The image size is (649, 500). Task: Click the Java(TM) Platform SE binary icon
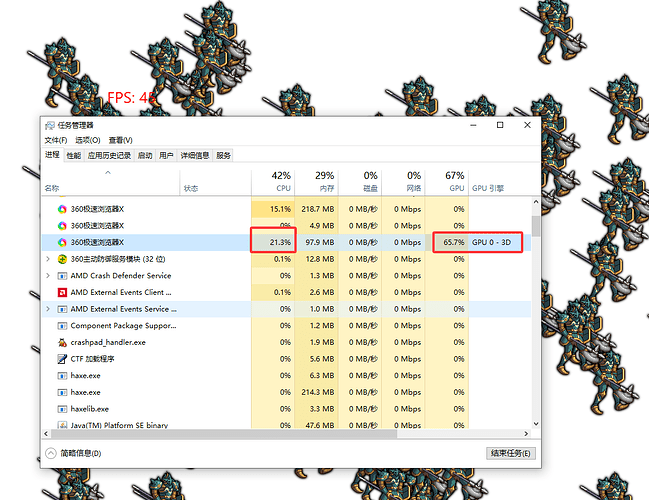[62, 425]
